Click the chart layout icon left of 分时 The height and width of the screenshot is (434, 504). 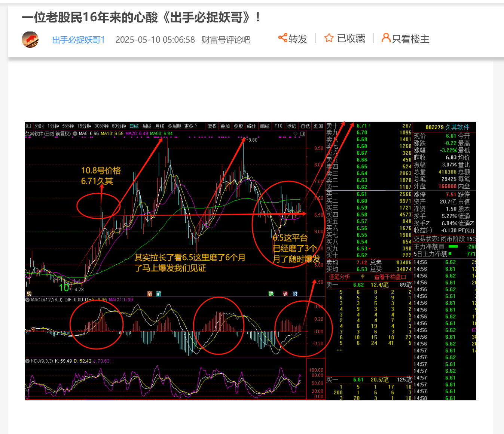pos(29,126)
